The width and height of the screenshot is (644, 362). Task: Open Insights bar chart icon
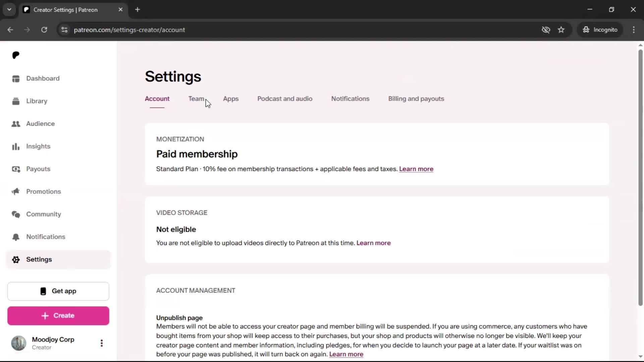tap(16, 146)
